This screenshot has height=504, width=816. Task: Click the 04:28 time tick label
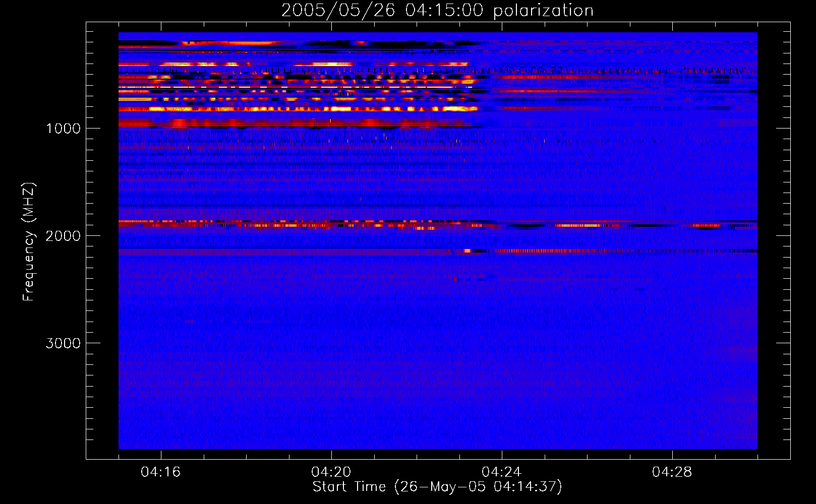coord(672,472)
